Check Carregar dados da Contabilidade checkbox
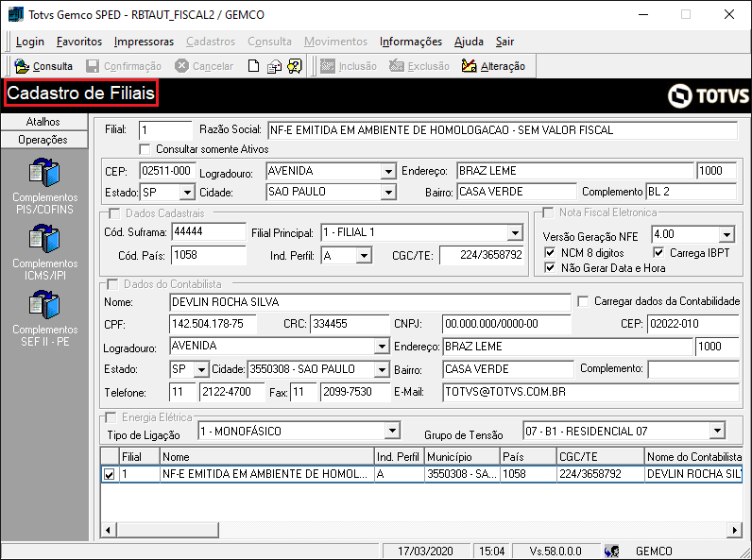The height and width of the screenshot is (560, 752). (583, 301)
